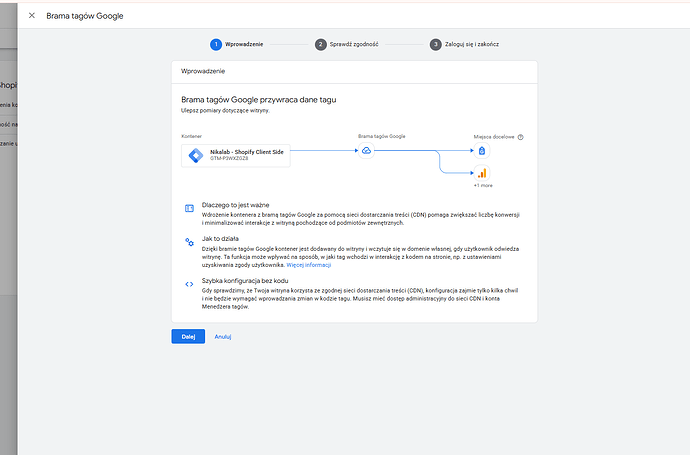Click the "+1 more" destinations text
690x455 pixels.
[x=483, y=186]
